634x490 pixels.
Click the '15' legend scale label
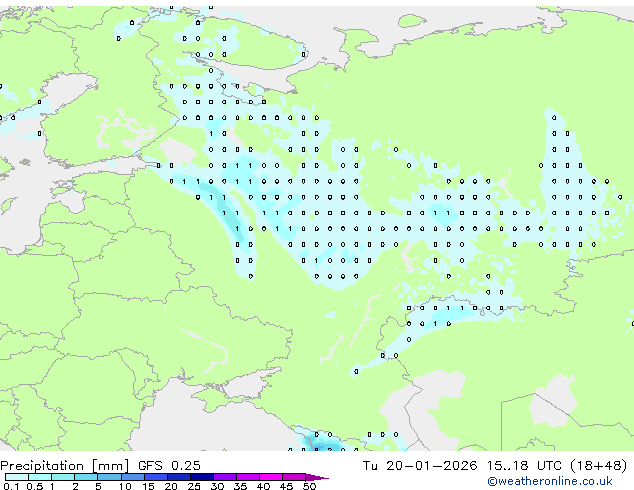(x=148, y=486)
